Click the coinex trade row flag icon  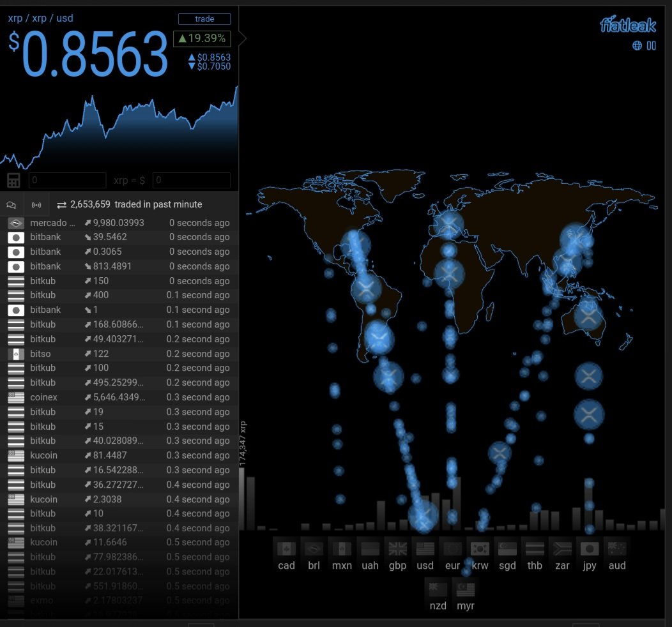click(x=16, y=397)
